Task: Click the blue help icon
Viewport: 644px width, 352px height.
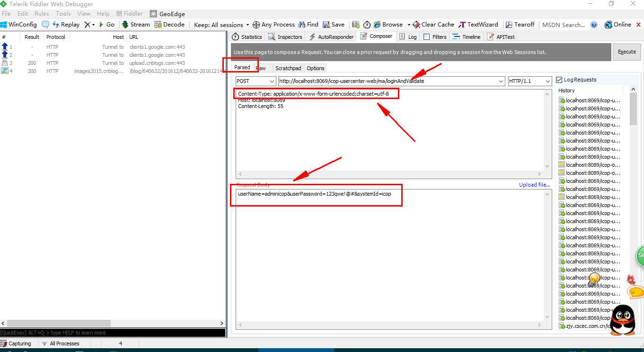Action: click(594, 25)
